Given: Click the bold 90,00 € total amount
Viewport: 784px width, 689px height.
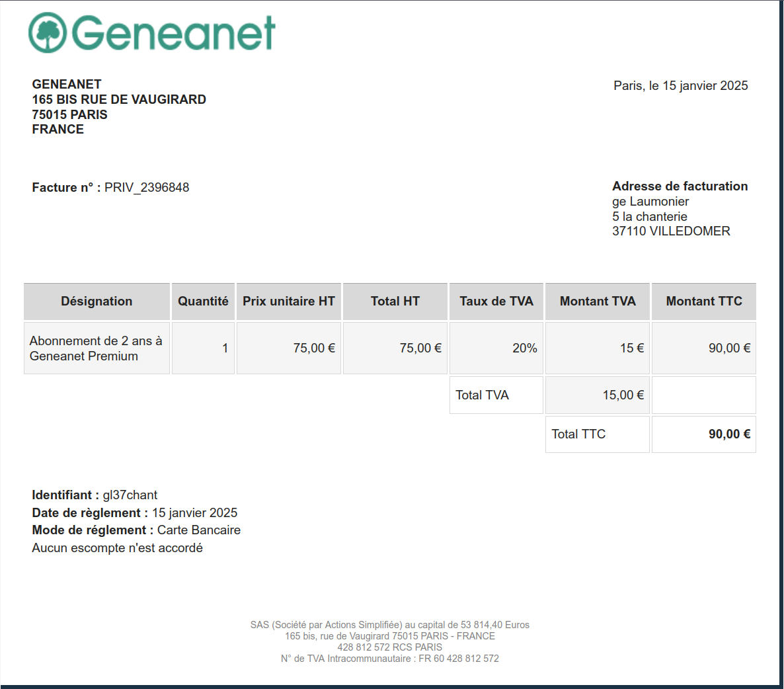Looking at the screenshot, I should coord(729,434).
